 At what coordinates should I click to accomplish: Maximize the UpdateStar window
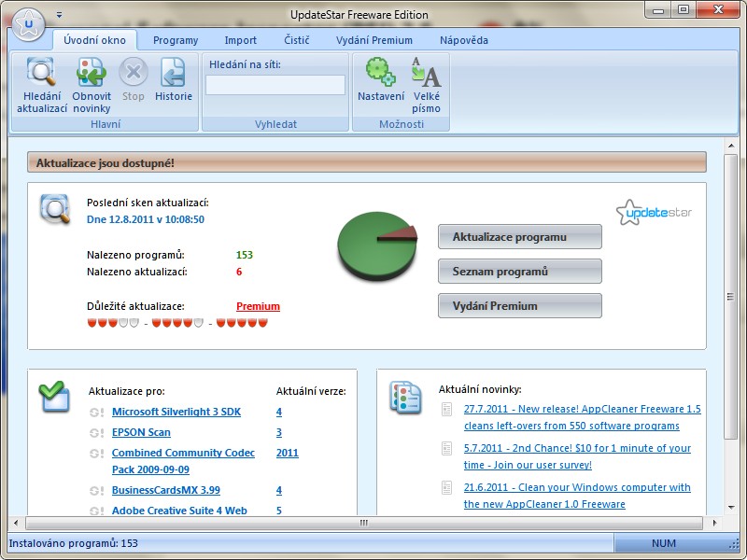point(684,10)
